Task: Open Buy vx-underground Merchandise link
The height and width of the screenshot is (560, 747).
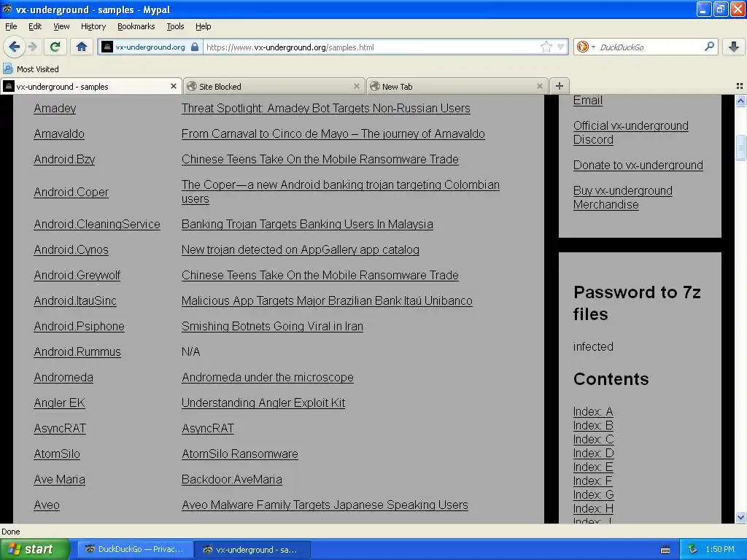Action: coord(623,198)
